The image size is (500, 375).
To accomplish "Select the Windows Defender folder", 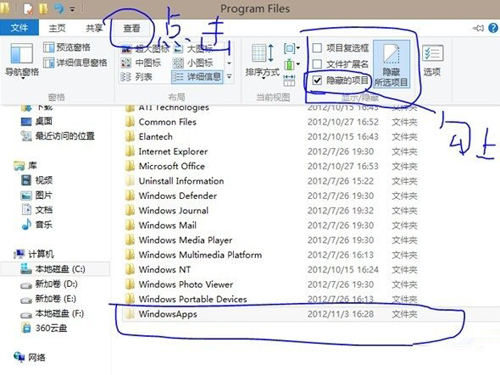I will click(178, 196).
